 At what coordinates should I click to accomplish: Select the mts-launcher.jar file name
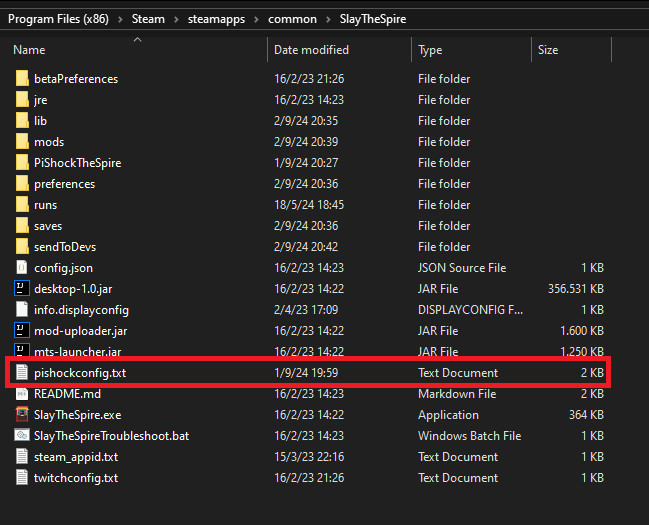click(77, 352)
